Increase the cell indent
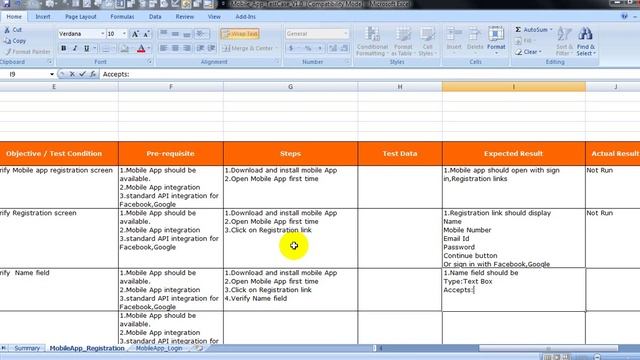The width and height of the screenshot is (640, 360). click(x=211, y=48)
